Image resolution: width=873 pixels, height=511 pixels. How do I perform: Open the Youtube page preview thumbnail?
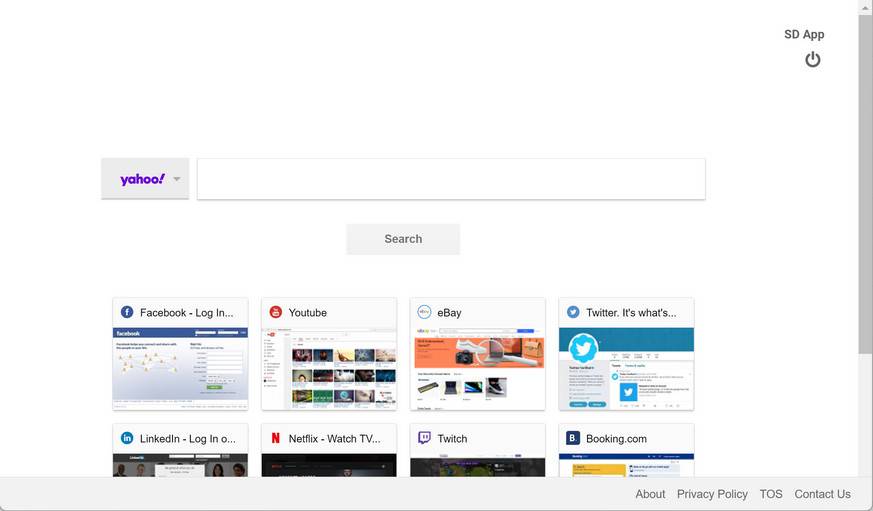point(329,368)
